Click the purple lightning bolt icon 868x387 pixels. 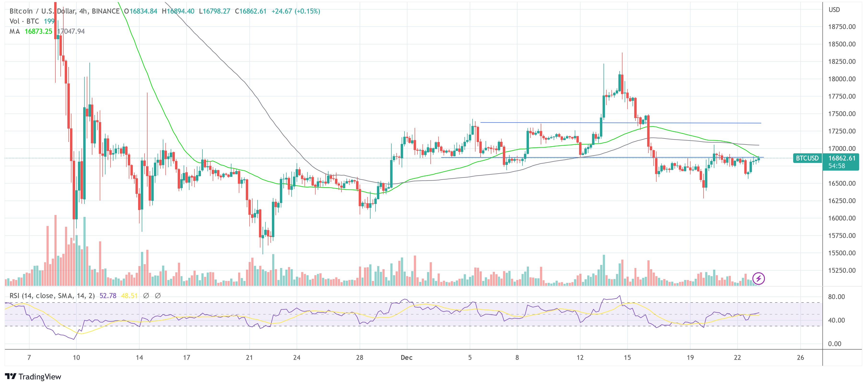pyautogui.click(x=758, y=279)
